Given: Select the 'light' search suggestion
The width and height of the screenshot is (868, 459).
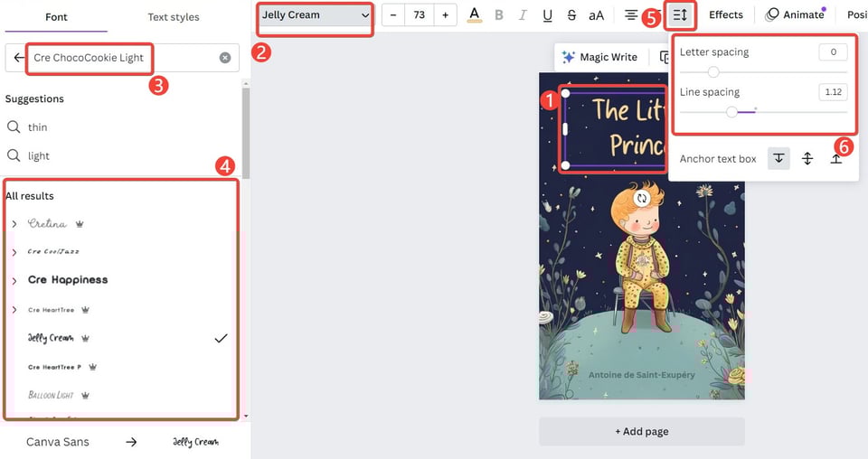Looking at the screenshot, I should tap(39, 156).
